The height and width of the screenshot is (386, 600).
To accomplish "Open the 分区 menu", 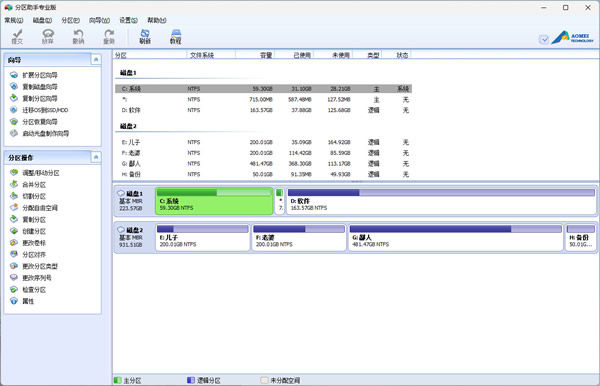I will tap(70, 20).
